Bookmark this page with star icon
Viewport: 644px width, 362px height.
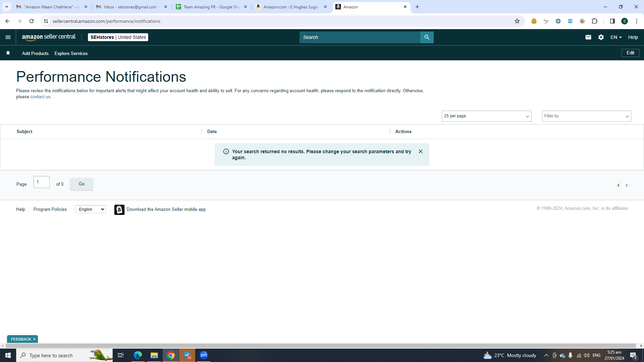[x=517, y=21]
